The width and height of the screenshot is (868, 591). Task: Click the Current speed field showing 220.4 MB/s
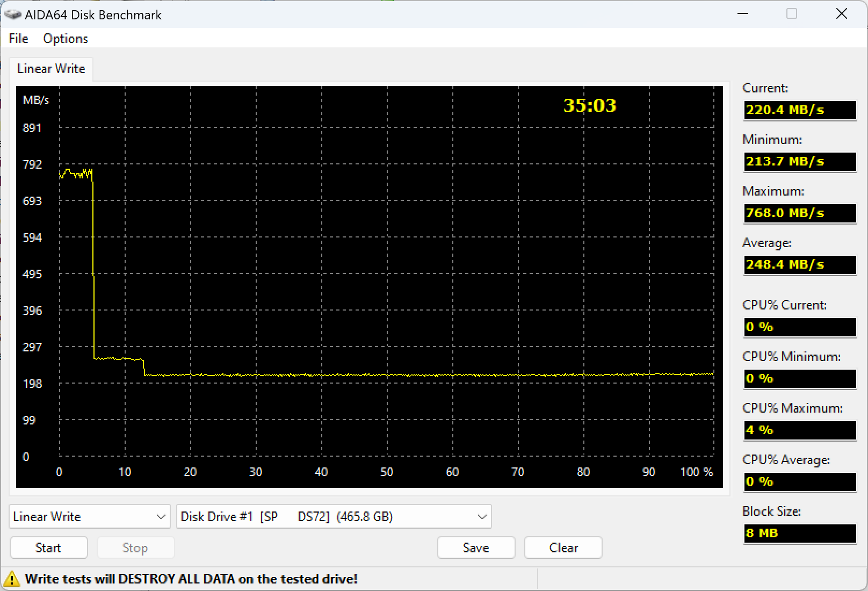[x=799, y=110]
